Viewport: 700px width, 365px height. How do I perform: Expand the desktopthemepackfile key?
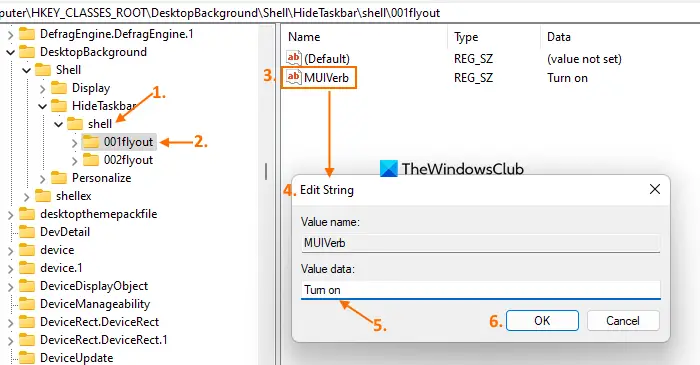coord(10,215)
